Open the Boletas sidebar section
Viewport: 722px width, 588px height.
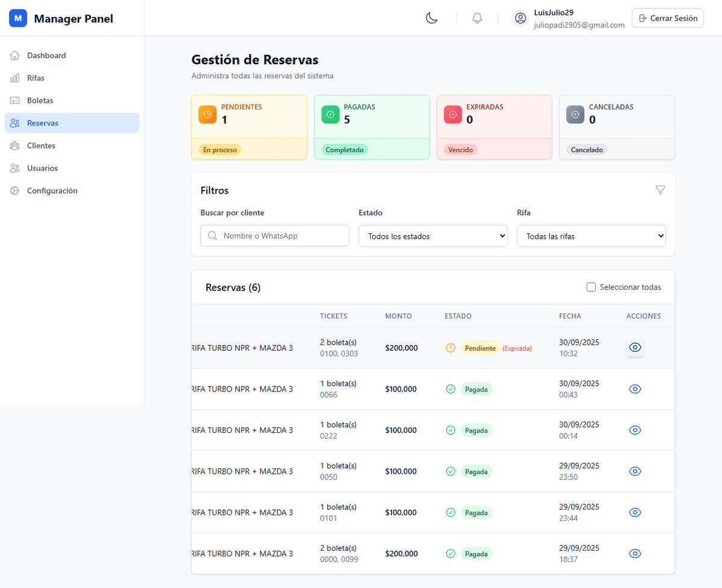pos(40,100)
